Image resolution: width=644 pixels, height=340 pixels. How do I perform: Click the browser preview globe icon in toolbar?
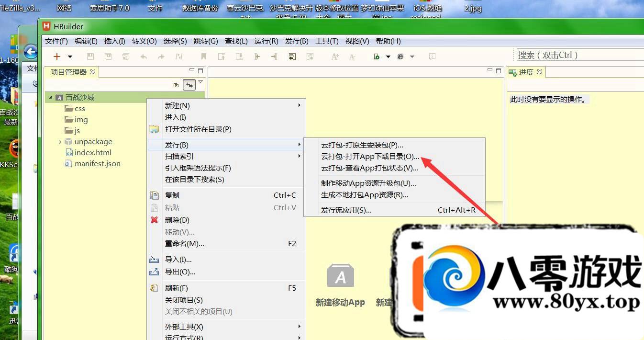[x=400, y=57]
